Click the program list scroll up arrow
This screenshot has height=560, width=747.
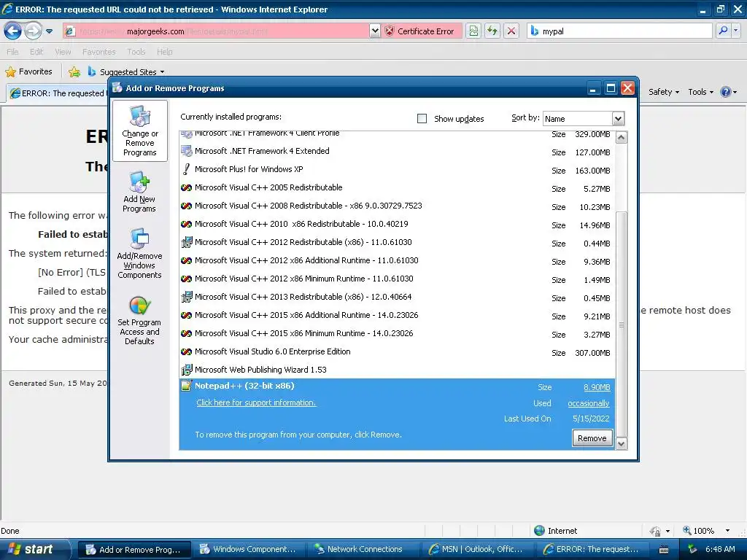[622, 138]
